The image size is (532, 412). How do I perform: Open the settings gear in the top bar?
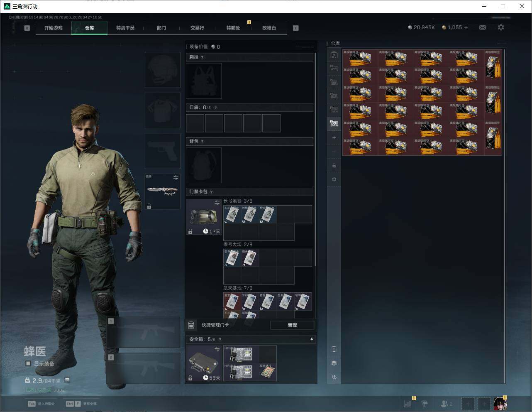click(501, 27)
